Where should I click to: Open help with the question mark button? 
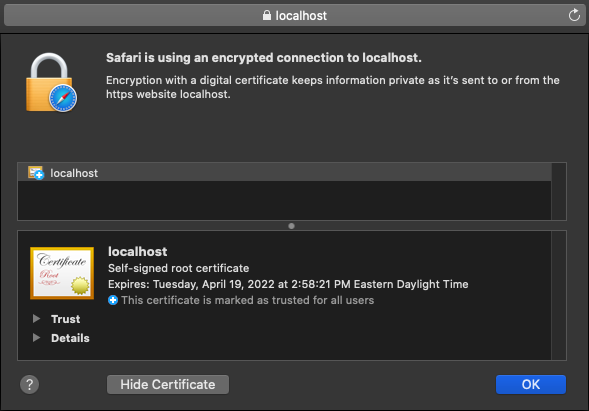[x=29, y=384]
